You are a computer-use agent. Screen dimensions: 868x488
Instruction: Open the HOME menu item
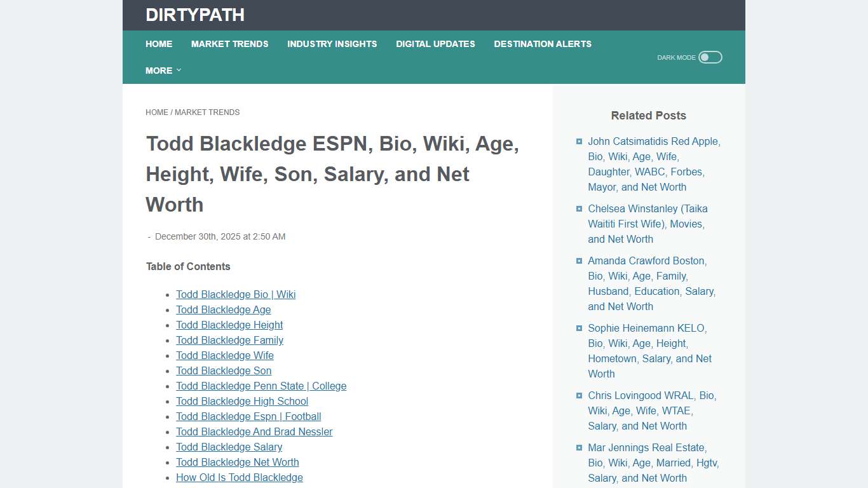pos(159,44)
